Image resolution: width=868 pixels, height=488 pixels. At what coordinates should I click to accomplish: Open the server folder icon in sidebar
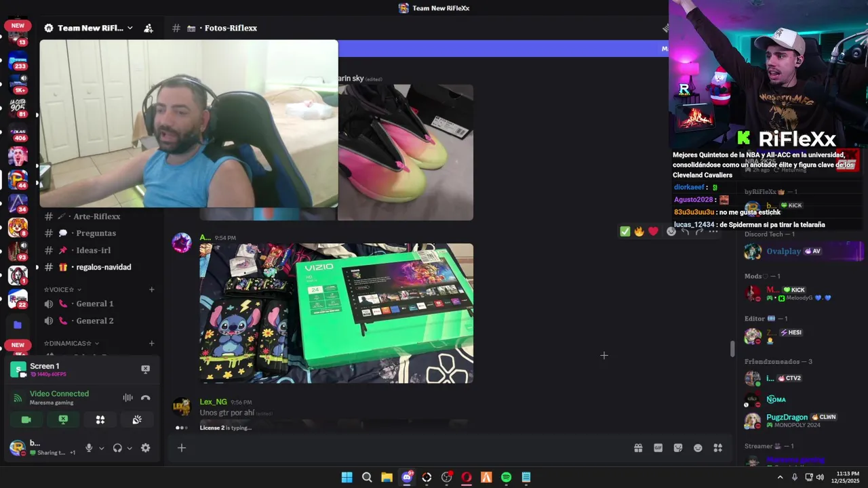click(x=18, y=325)
